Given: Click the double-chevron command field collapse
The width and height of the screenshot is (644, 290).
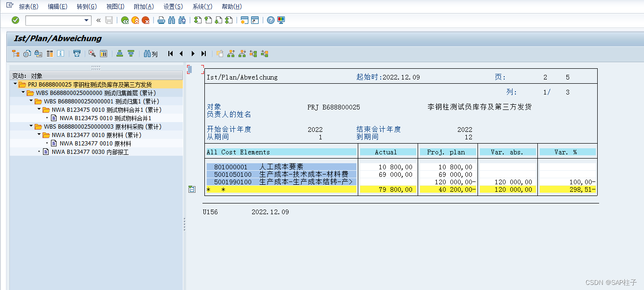Looking at the screenshot, I should [98, 20].
